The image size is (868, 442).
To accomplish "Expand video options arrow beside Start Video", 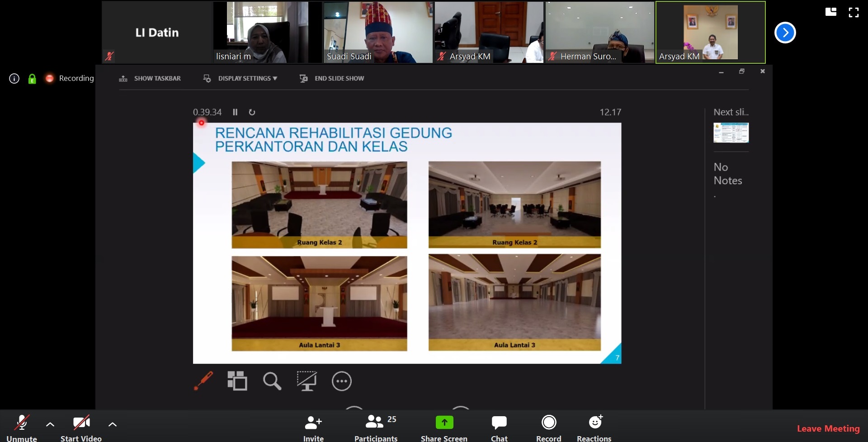I will coord(113,424).
